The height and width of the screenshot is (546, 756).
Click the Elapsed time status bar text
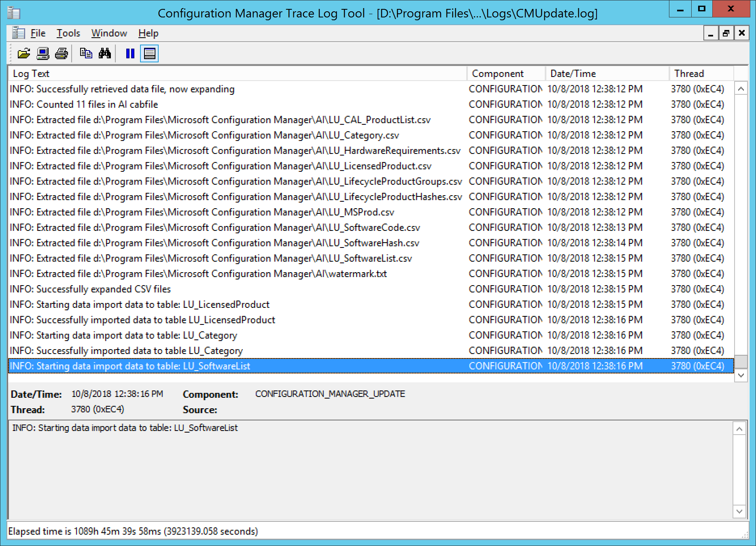click(x=133, y=531)
